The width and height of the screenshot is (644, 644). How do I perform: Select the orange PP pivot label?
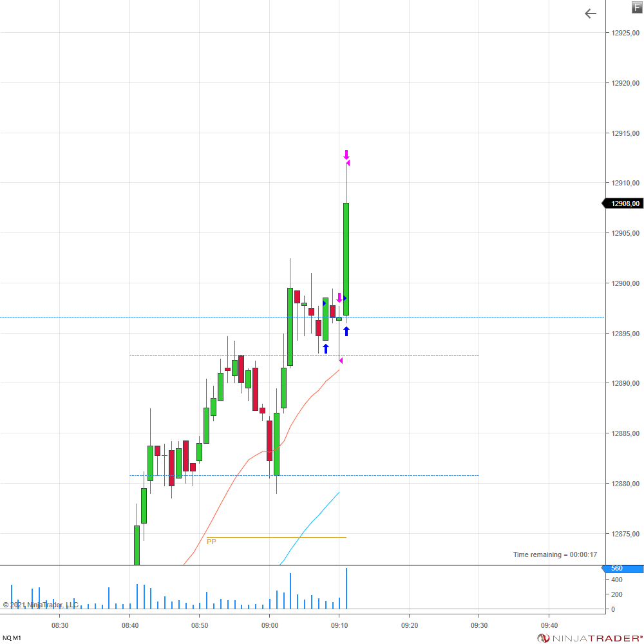click(x=211, y=542)
